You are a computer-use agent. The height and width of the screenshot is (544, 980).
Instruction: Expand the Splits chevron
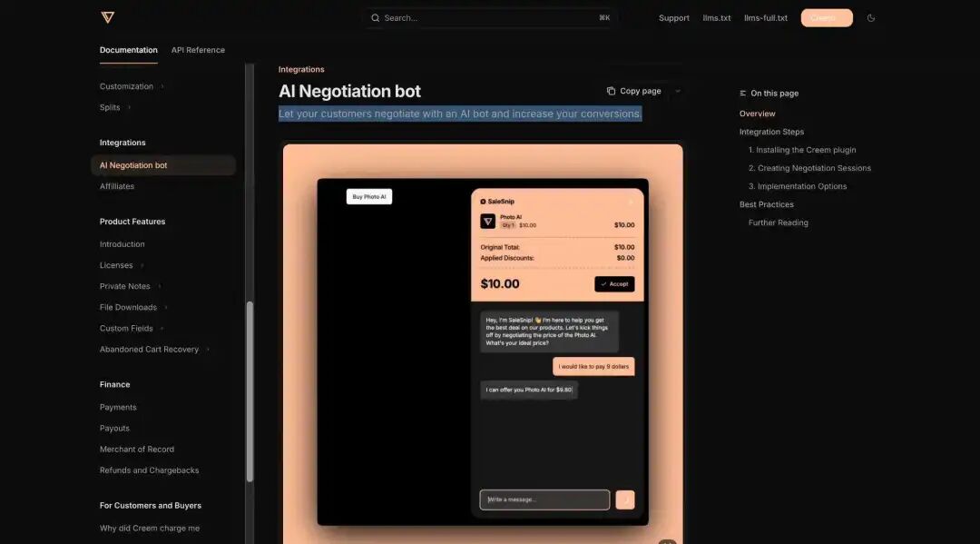pos(130,107)
